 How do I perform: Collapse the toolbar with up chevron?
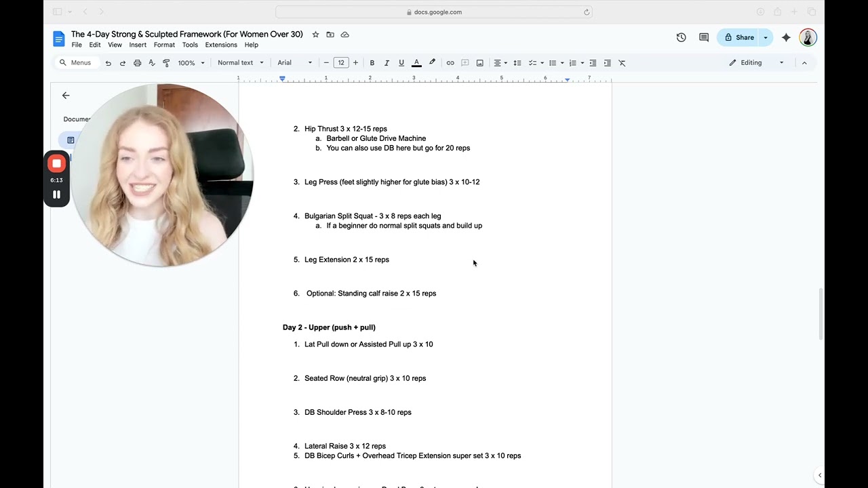pyautogui.click(x=804, y=63)
